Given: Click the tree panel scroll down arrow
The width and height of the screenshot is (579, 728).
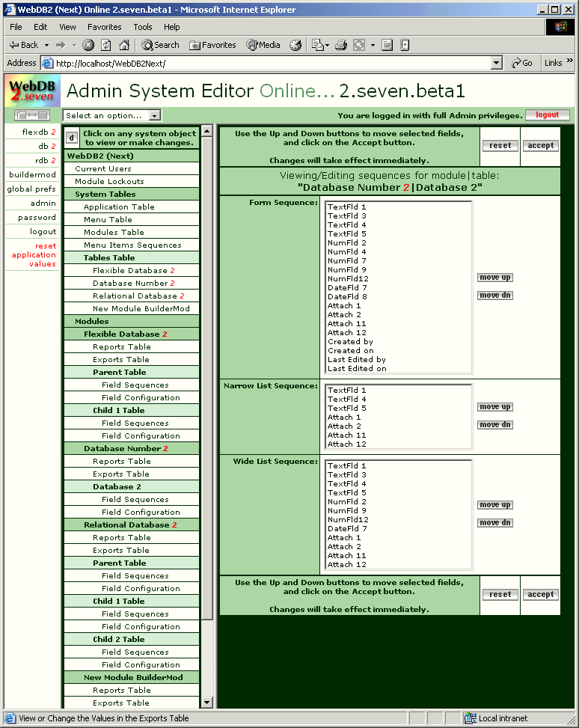Looking at the screenshot, I should 207,702.
